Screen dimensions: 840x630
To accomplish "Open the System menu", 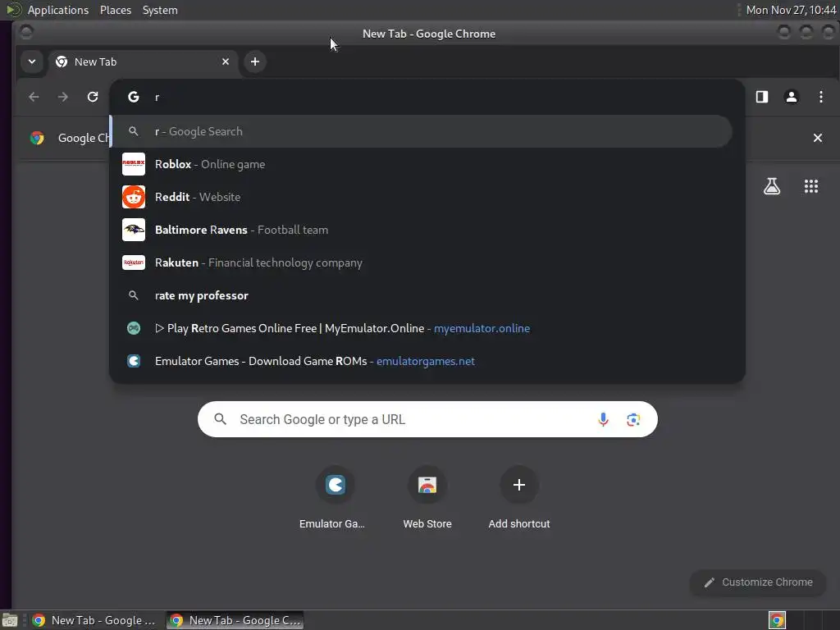I will [160, 10].
